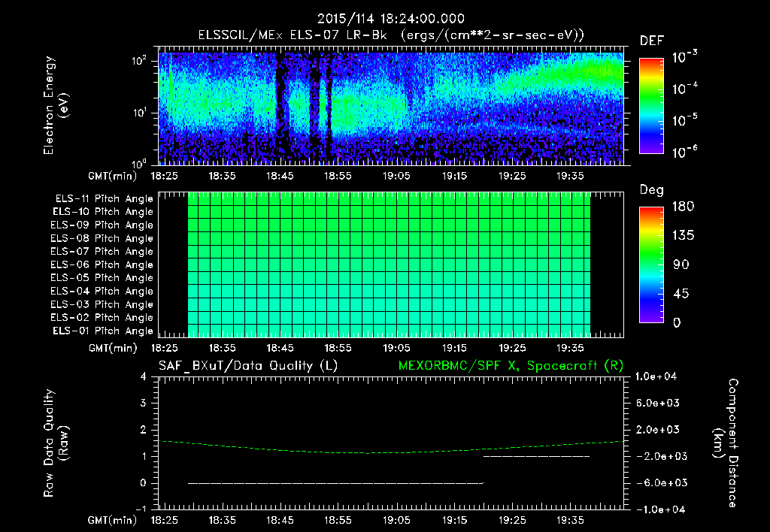This screenshot has height=532, width=770.
Task: Click the white data quality line at level 0
Action: click(x=335, y=483)
